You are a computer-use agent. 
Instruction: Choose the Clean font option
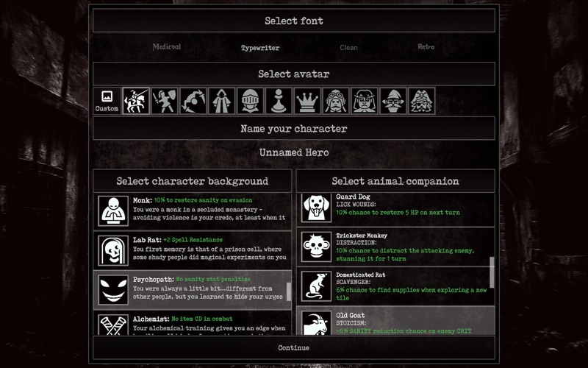point(348,47)
